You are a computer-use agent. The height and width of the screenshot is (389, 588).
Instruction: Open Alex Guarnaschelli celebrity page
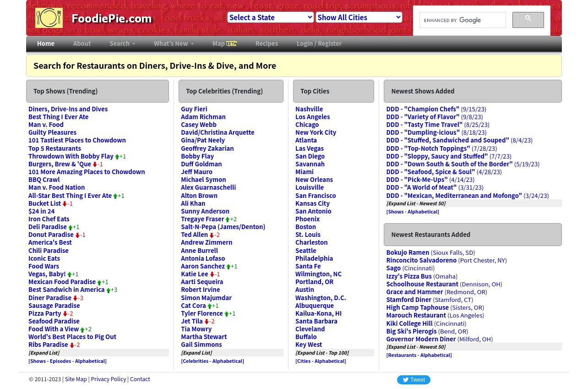tap(208, 187)
